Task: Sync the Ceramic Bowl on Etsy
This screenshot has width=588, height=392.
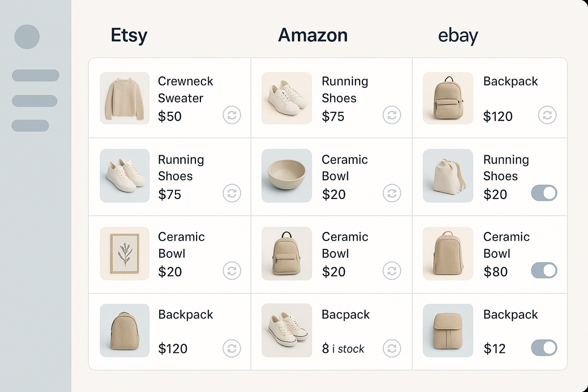Action: pyautogui.click(x=232, y=271)
